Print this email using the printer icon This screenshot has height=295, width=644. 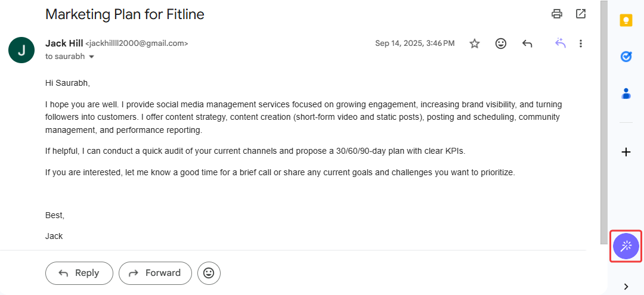click(557, 14)
